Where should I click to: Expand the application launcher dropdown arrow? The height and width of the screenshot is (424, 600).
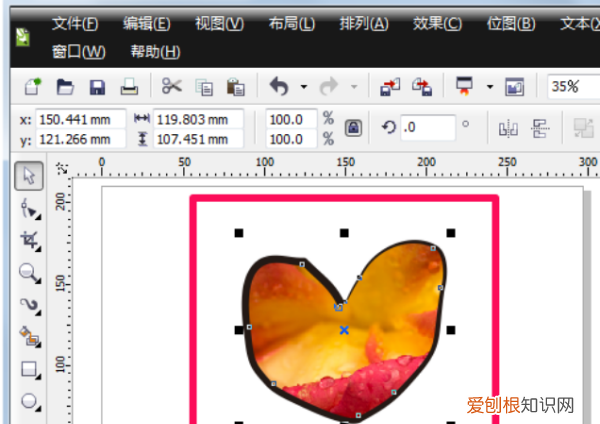pos(490,87)
